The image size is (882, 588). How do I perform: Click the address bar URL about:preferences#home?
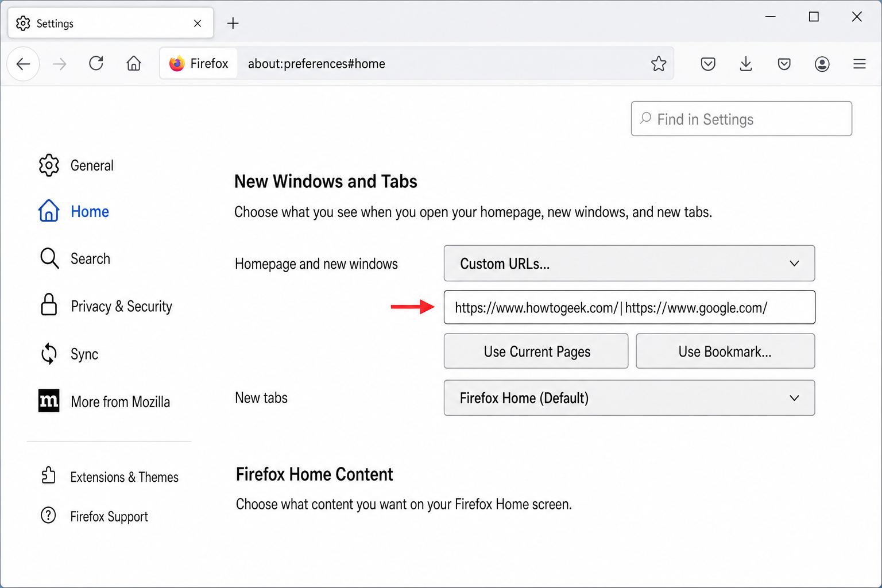click(316, 64)
